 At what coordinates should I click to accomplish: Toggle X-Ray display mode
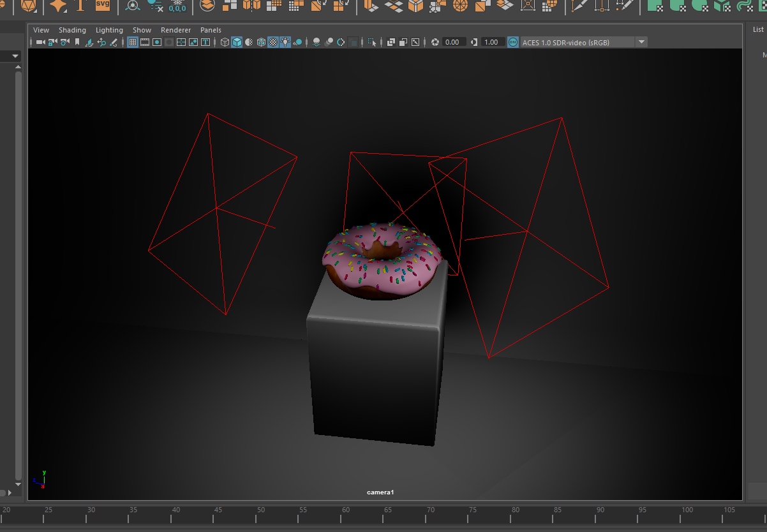tap(391, 42)
